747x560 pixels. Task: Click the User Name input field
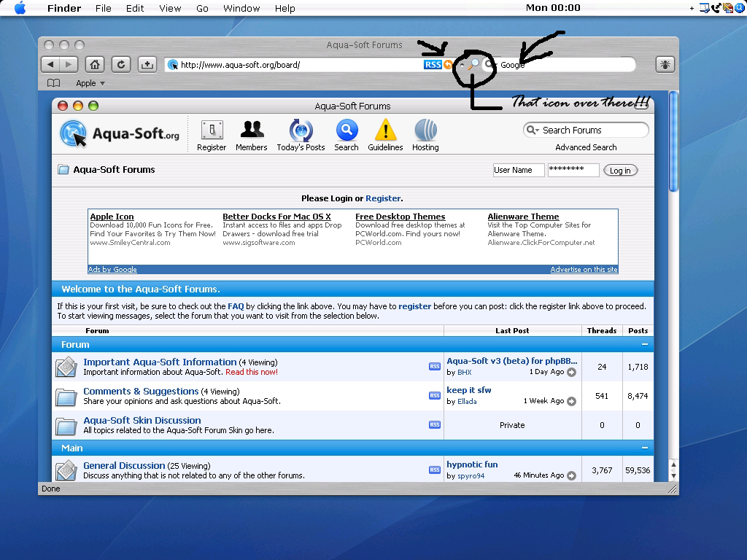[519, 170]
